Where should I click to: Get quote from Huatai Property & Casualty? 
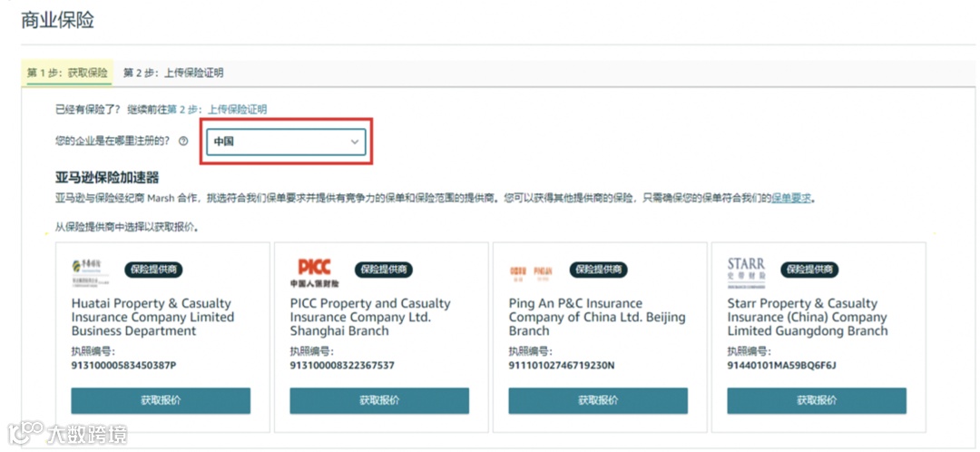161,401
